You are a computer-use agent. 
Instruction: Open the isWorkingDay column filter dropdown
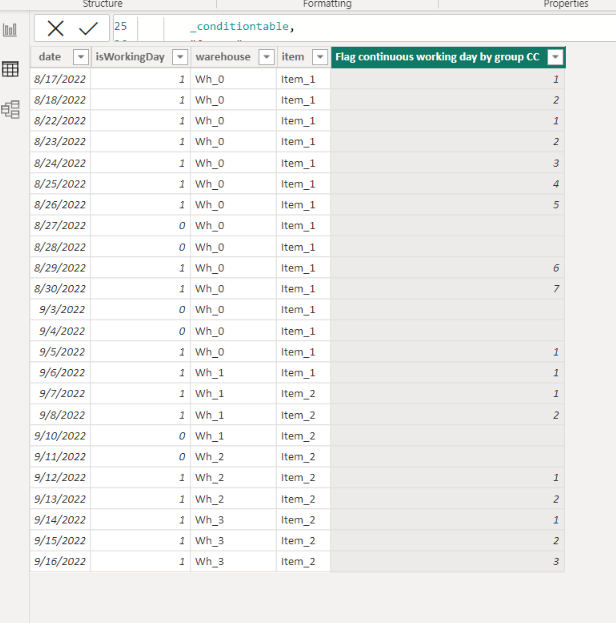[180, 57]
